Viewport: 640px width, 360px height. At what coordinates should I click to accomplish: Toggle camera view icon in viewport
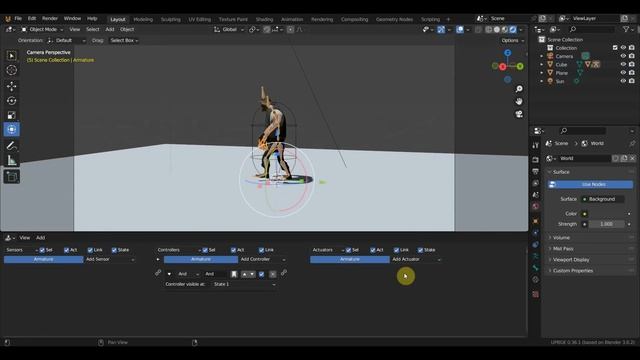pyautogui.click(x=519, y=114)
